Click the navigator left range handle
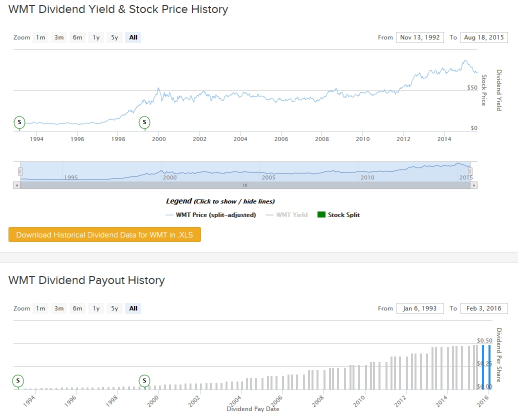518x420 pixels. point(20,171)
